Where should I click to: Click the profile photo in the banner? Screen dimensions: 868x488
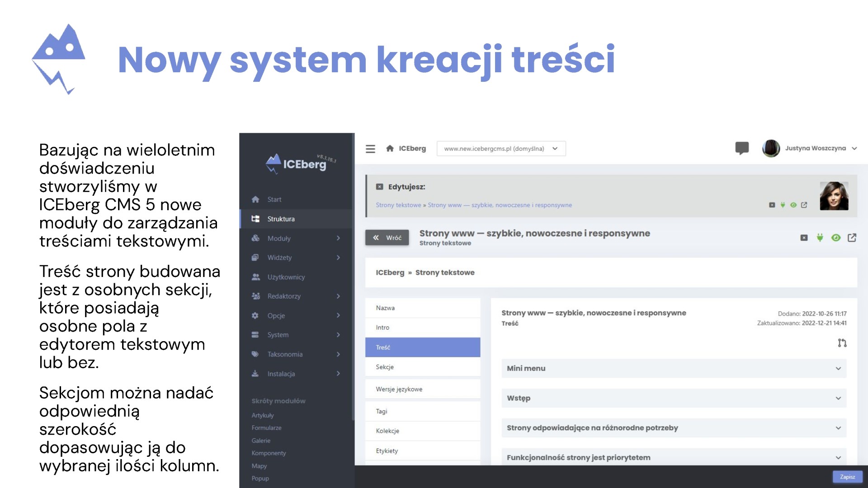[834, 196]
